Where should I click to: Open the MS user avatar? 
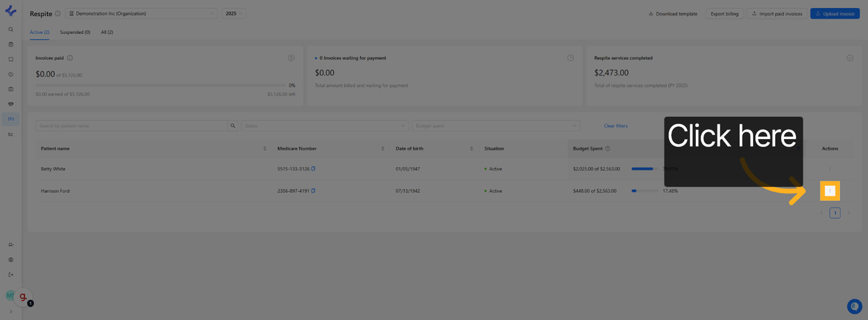(x=9, y=295)
